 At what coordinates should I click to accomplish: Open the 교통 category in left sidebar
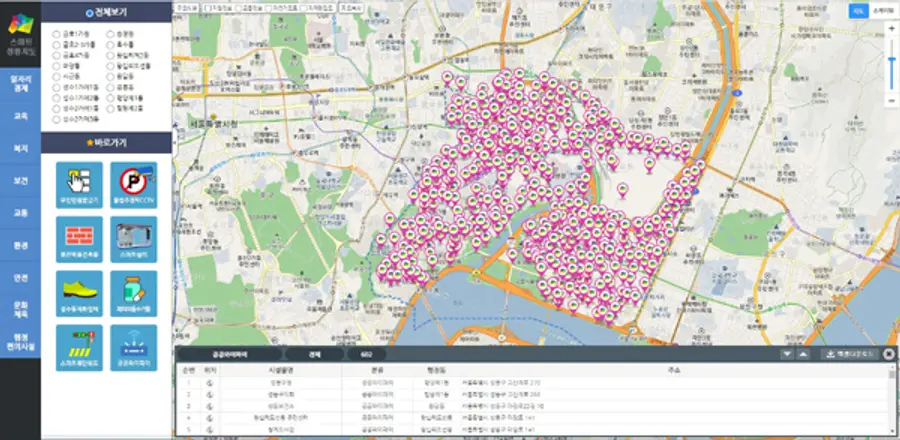click(21, 213)
